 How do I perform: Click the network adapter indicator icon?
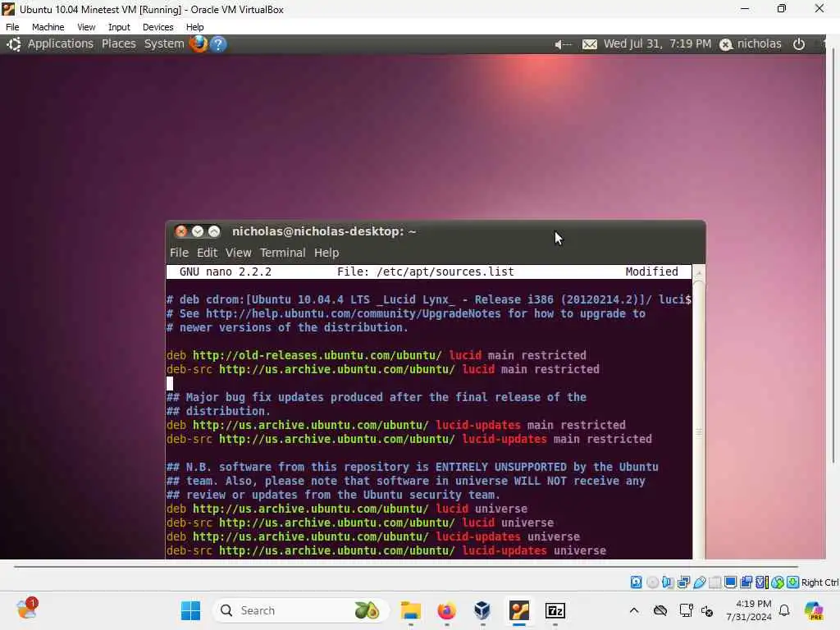coord(683,582)
